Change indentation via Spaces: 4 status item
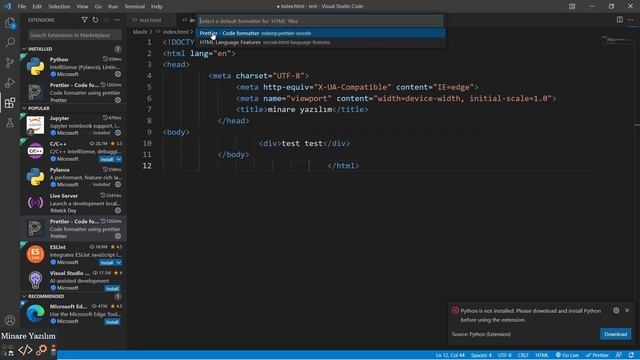 point(481,355)
